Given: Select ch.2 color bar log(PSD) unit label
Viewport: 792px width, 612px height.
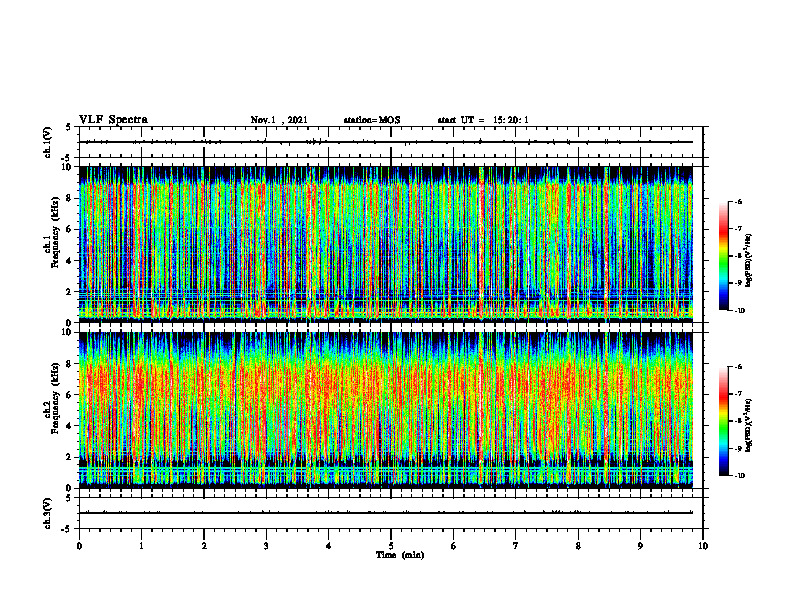Looking at the screenshot, I should (x=748, y=425).
